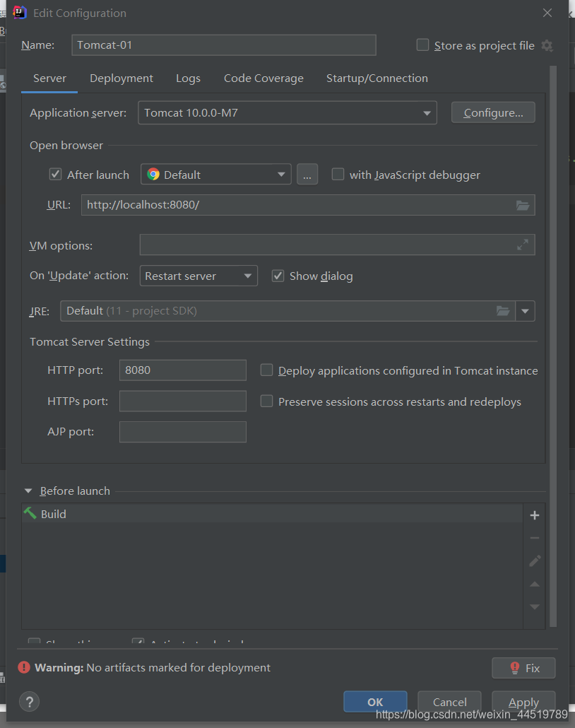Close the Edit Configuration dialog
Image resolution: width=575 pixels, height=728 pixels.
[x=547, y=13]
